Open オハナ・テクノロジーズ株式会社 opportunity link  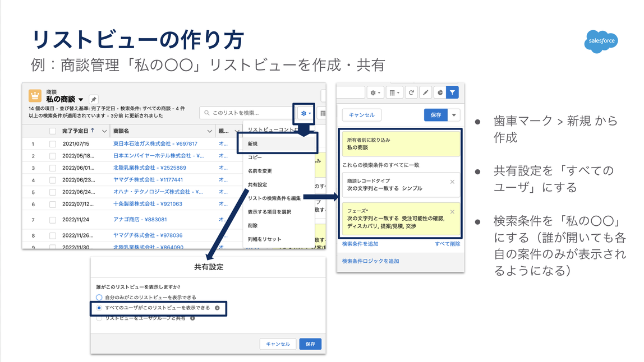click(158, 192)
